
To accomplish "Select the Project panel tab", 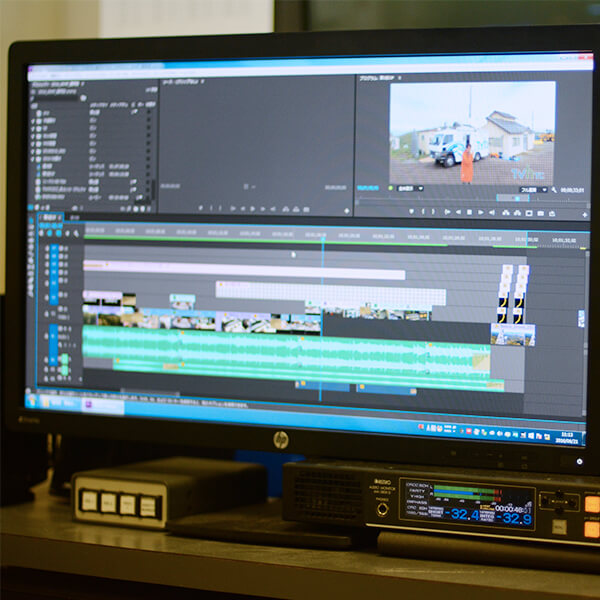I will pos(56,84).
